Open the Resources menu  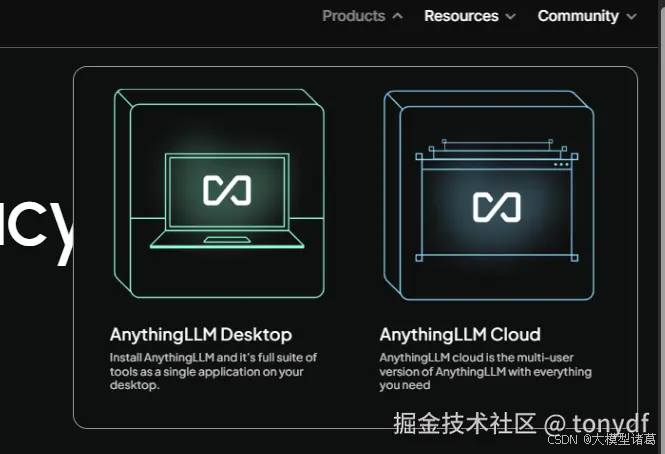pyautogui.click(x=470, y=16)
